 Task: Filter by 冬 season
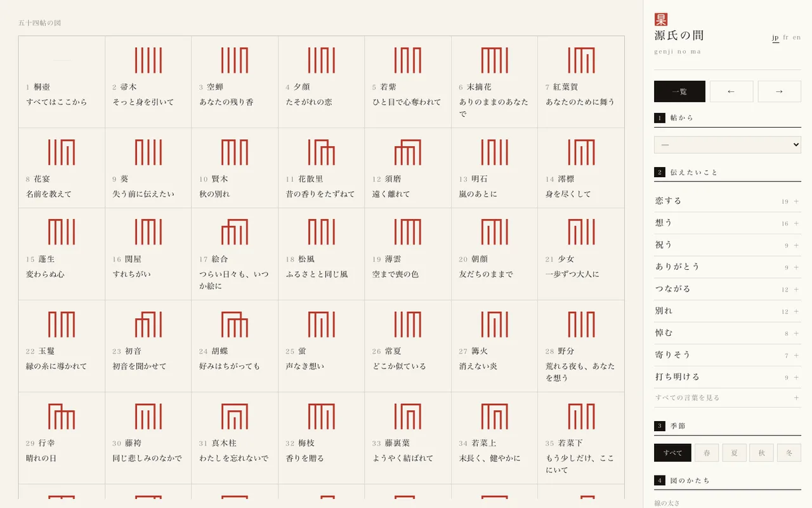coord(789,453)
